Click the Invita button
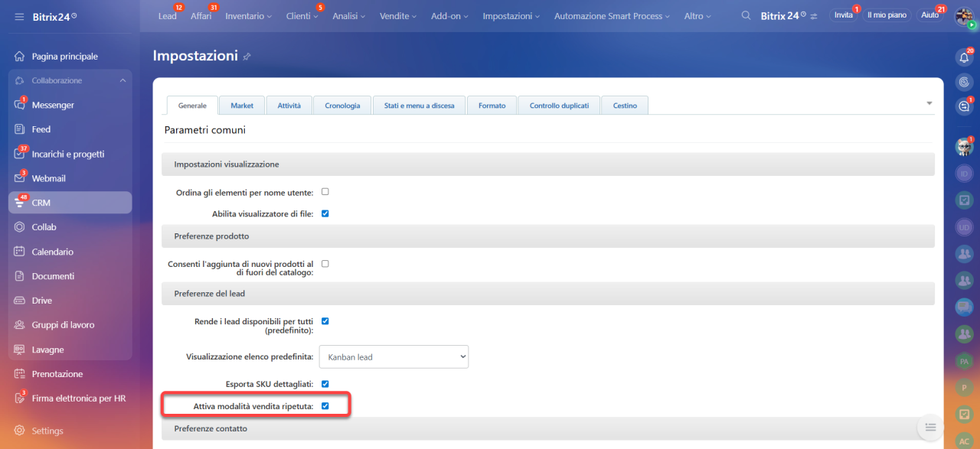The height and width of the screenshot is (449, 980). point(844,15)
